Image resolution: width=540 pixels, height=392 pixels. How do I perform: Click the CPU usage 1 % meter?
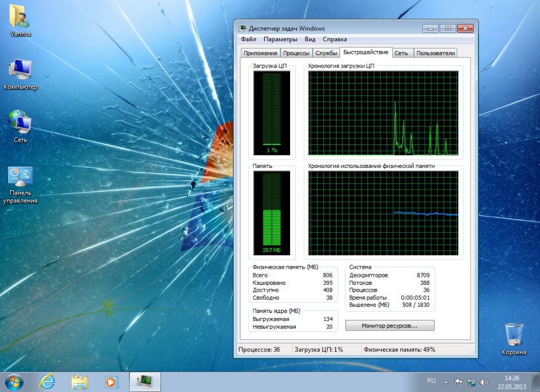[272, 113]
